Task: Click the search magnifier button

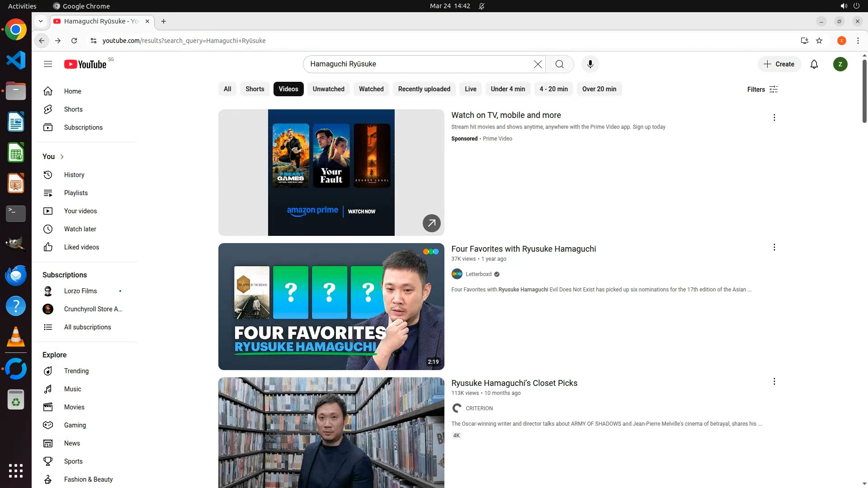Action: [559, 64]
